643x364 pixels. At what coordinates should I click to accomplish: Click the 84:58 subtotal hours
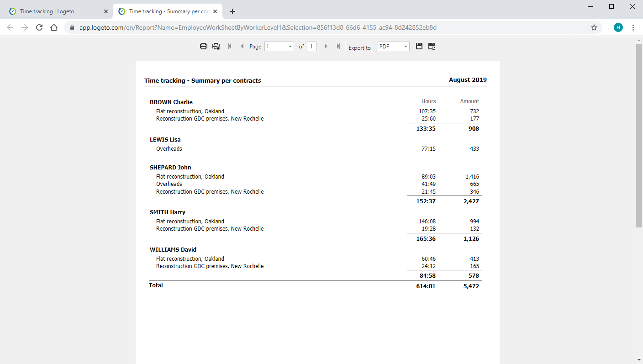pyautogui.click(x=427, y=275)
